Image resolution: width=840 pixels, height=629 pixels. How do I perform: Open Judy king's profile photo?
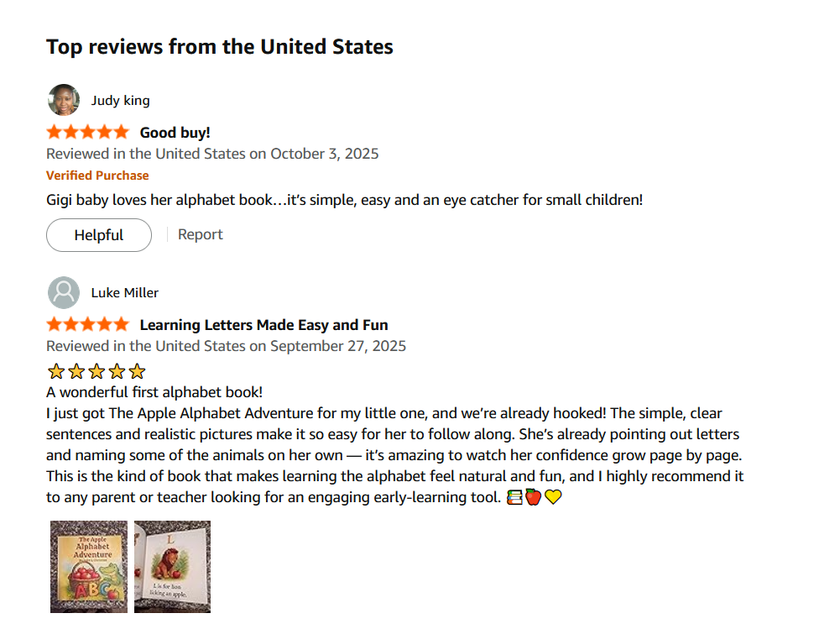pyautogui.click(x=64, y=100)
